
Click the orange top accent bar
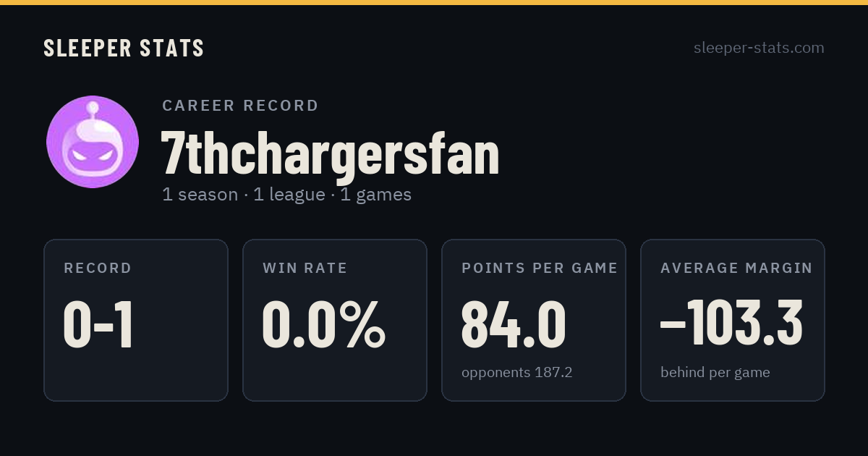(434, 2)
